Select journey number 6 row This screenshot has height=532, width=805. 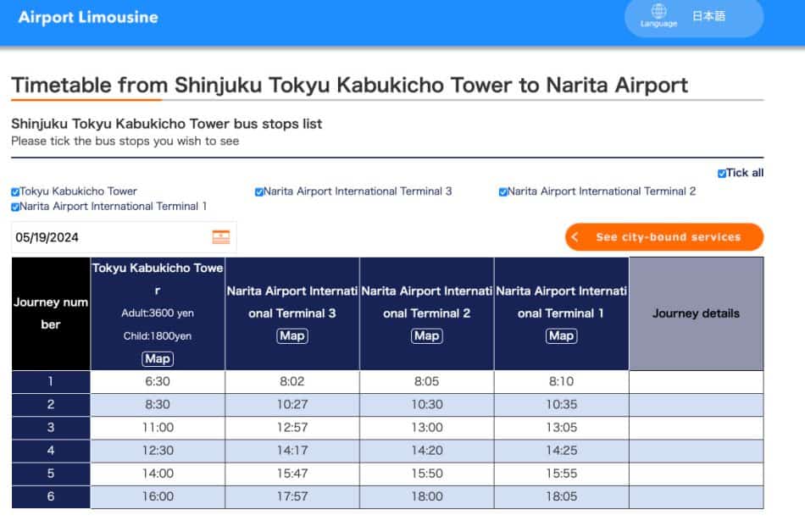(x=51, y=497)
